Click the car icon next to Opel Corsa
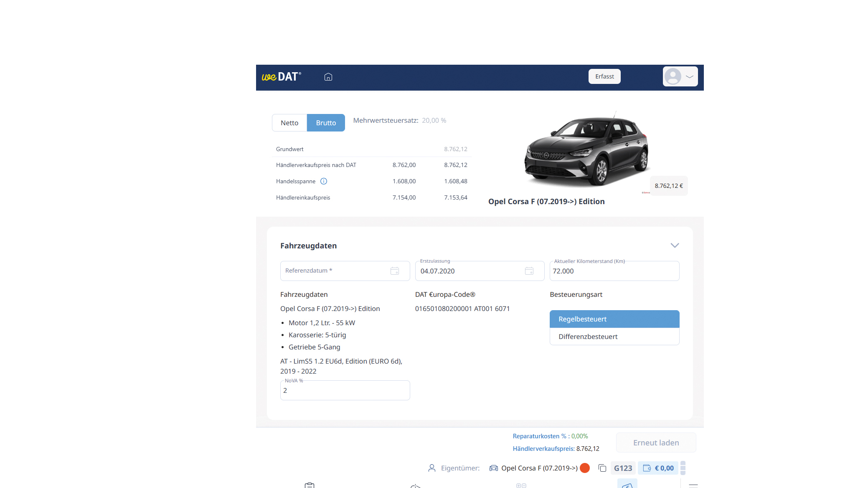The image size is (868, 488). point(493,468)
